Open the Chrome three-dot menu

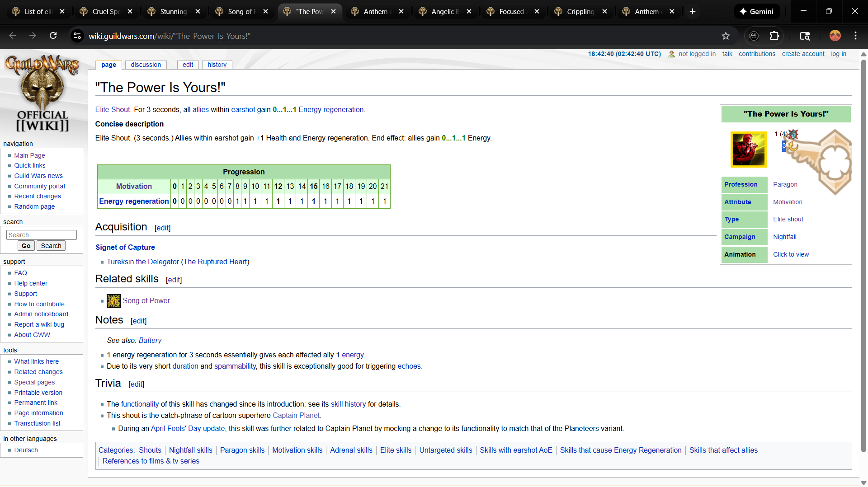855,36
